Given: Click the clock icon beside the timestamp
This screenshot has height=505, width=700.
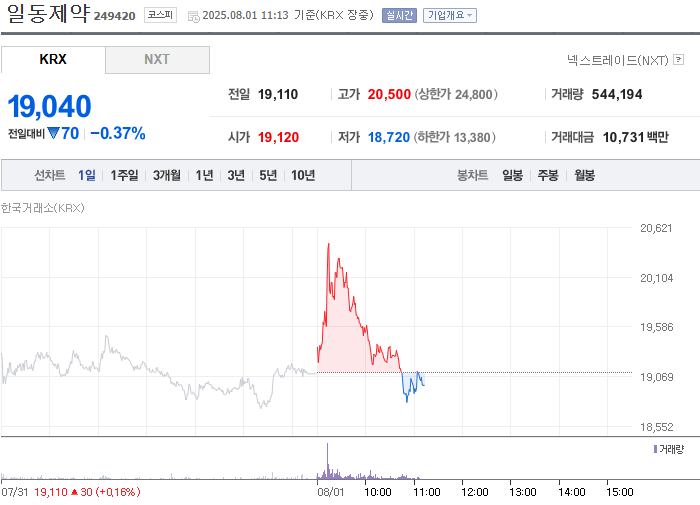Looking at the screenshot, I should point(193,17).
